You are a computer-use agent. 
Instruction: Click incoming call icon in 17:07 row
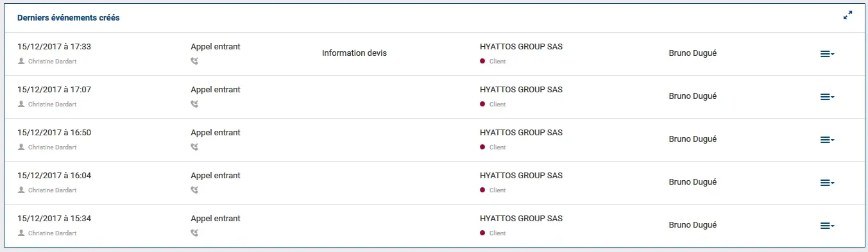pyautogui.click(x=195, y=104)
